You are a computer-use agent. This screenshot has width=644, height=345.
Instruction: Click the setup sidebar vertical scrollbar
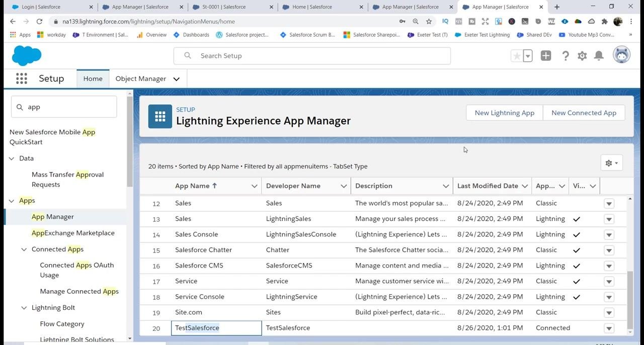(130, 141)
